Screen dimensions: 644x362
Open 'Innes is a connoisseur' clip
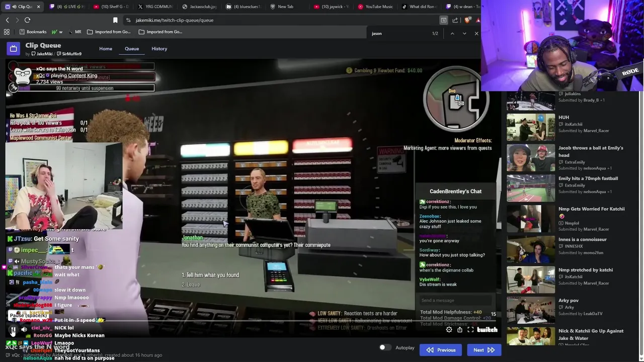point(583,239)
